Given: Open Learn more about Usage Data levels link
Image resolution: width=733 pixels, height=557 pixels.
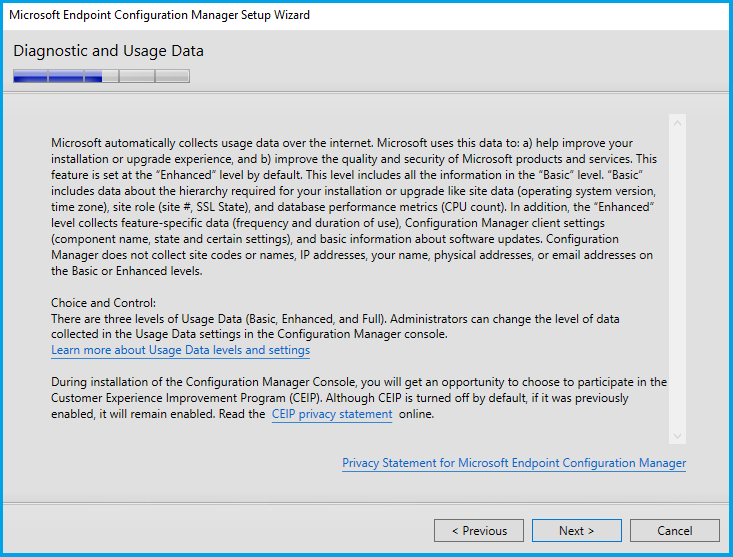Looking at the screenshot, I should point(180,351).
